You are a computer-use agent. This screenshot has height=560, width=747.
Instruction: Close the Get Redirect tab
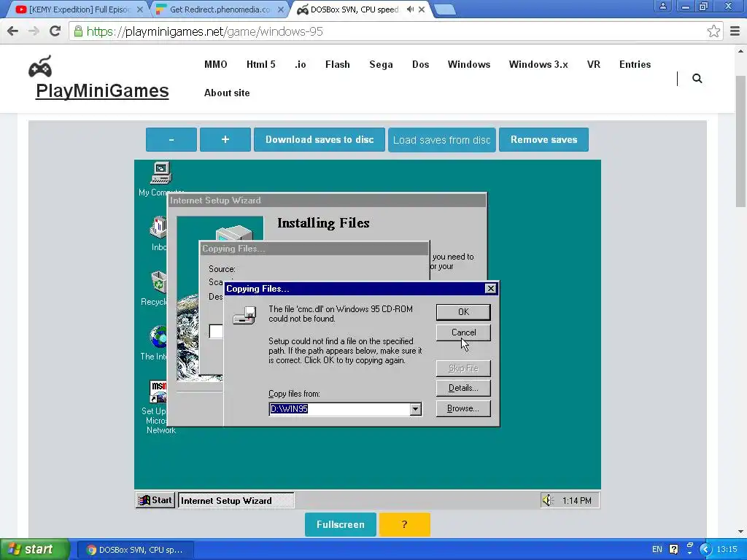(x=281, y=9)
